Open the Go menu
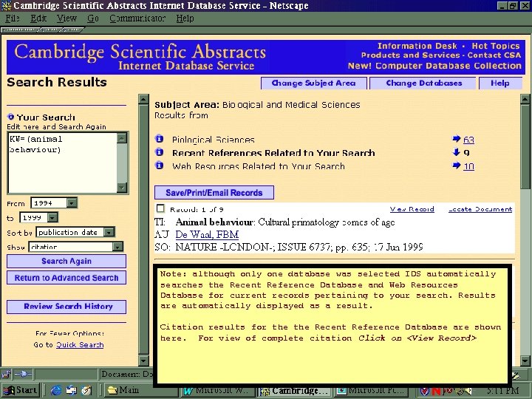The height and width of the screenshot is (399, 532). 93,18
